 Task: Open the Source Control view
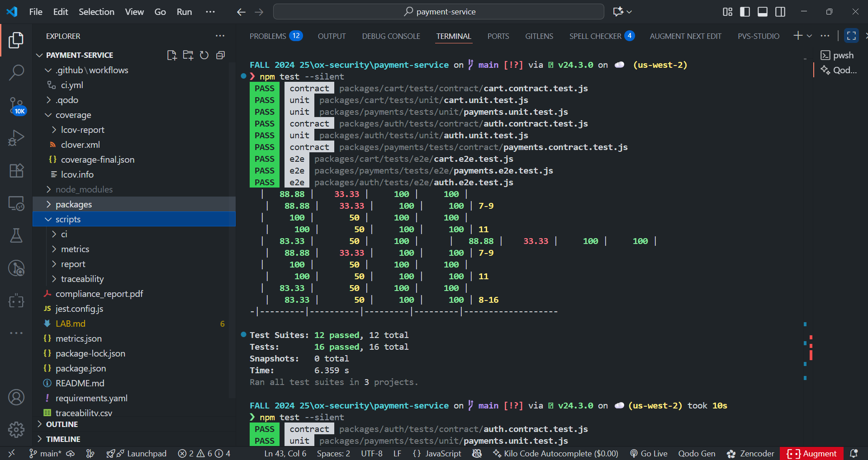tap(16, 105)
